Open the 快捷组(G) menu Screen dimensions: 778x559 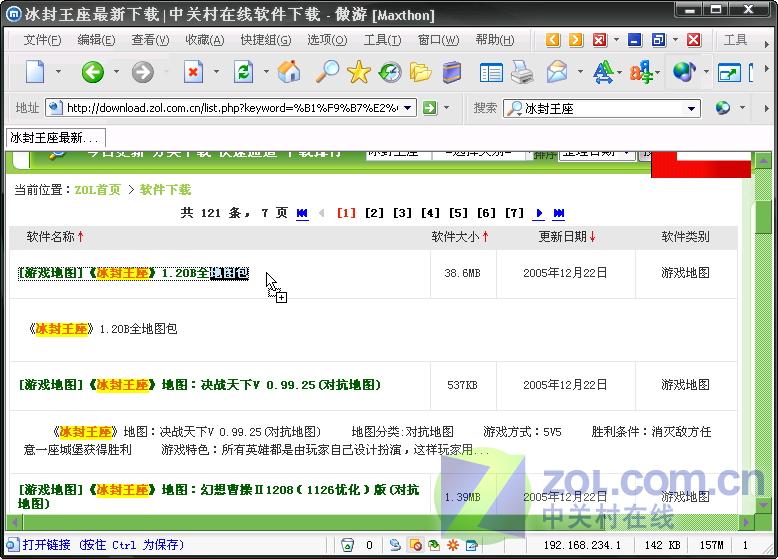point(266,40)
